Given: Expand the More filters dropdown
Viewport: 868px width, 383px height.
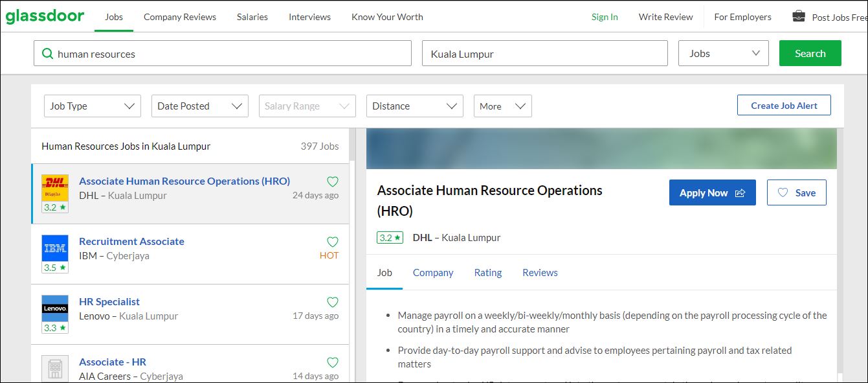Looking at the screenshot, I should [x=503, y=106].
